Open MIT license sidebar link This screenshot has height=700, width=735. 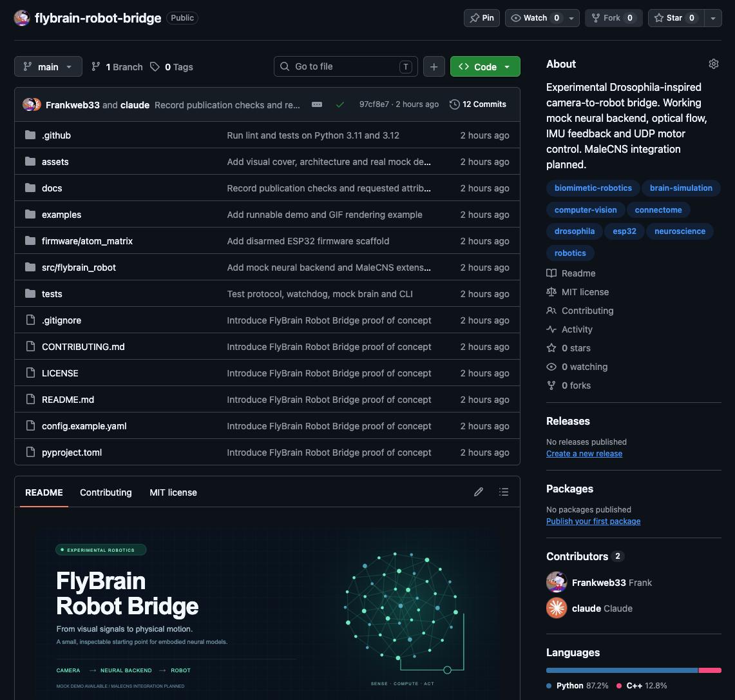[x=577, y=292]
